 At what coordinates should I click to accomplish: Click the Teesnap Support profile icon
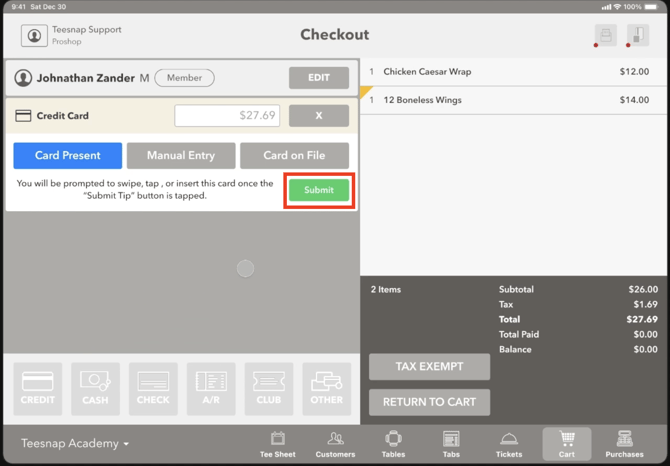pyautogui.click(x=34, y=35)
